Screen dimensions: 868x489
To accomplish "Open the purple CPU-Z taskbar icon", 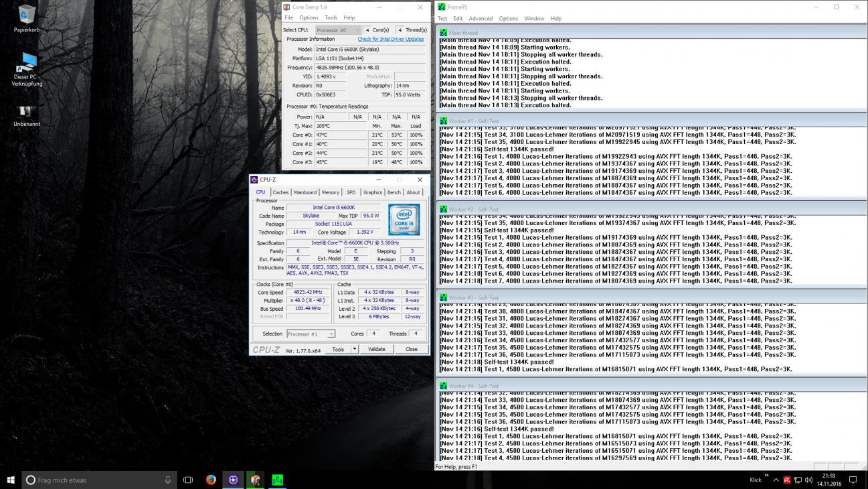I will click(233, 480).
